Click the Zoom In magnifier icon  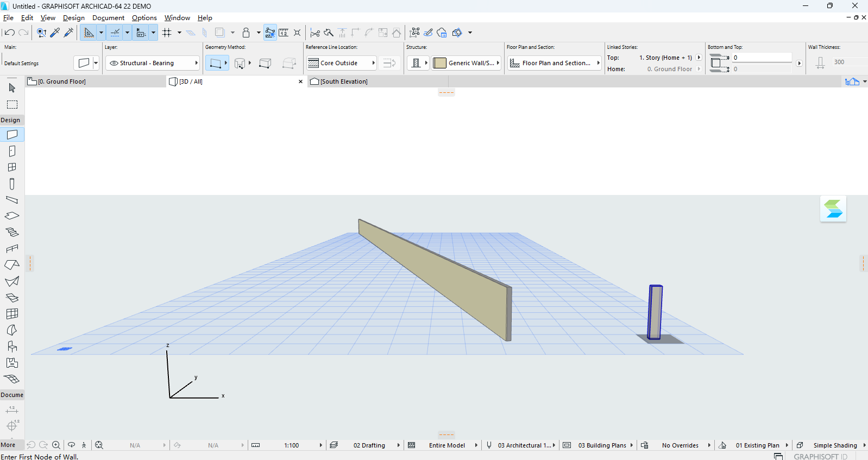[x=56, y=445]
